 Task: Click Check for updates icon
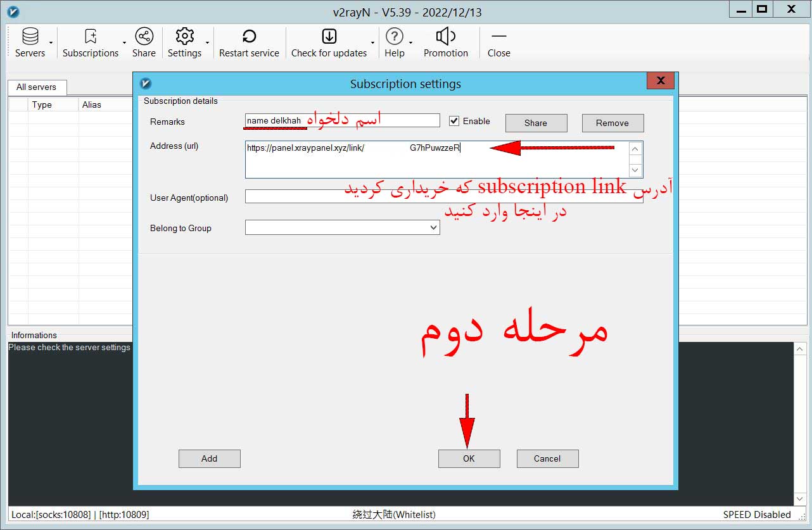pos(329,36)
